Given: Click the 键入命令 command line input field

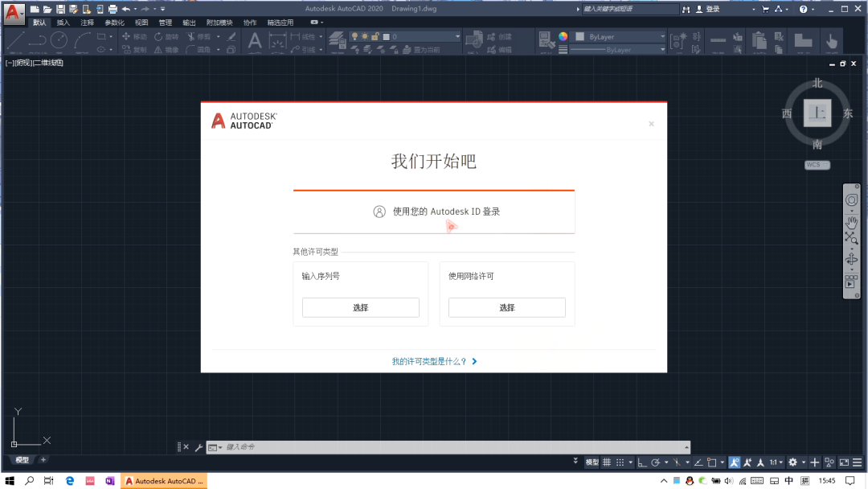Looking at the screenshot, I should pyautogui.click(x=452, y=447).
